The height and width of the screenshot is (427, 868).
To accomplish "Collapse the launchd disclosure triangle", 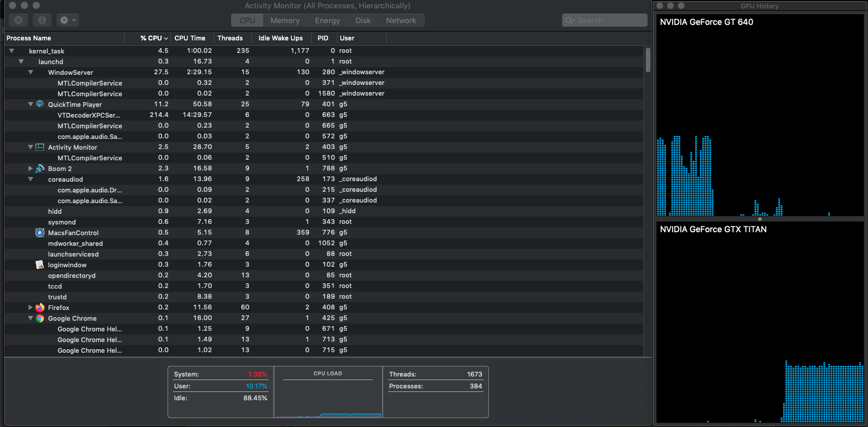I will (21, 62).
